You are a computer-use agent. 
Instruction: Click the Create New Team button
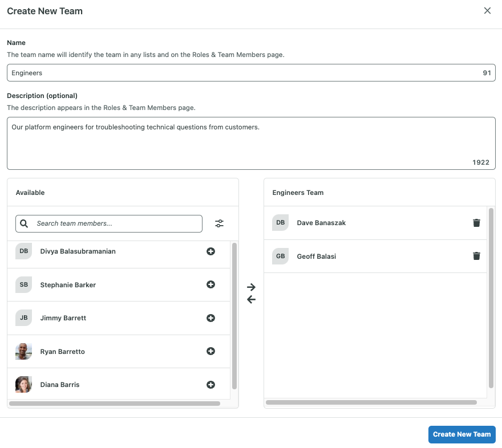tap(461, 434)
